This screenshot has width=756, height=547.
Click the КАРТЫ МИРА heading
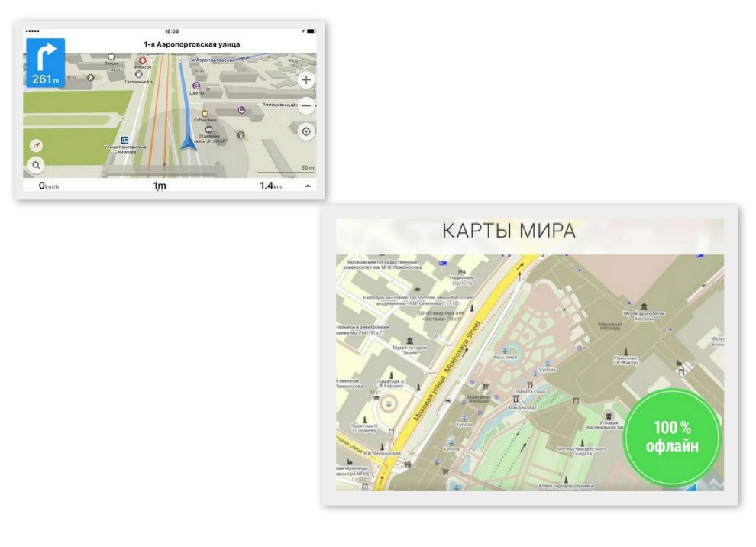(509, 230)
